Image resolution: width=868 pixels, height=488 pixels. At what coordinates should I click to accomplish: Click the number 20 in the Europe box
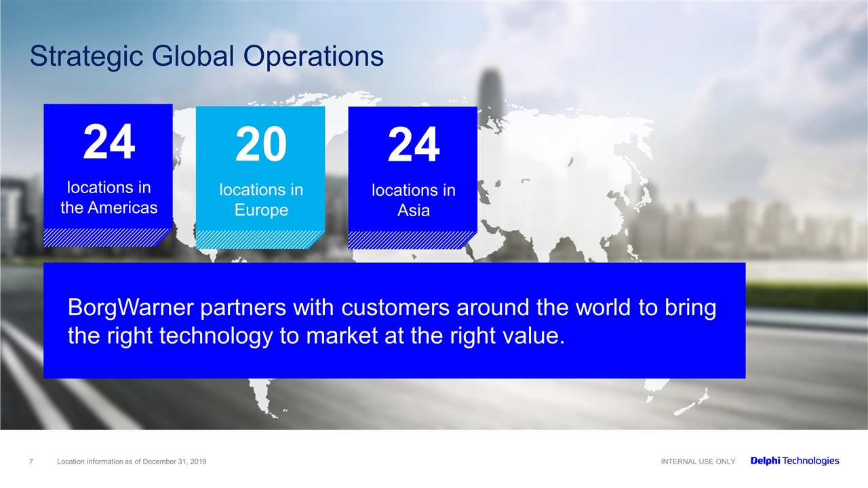pyautogui.click(x=261, y=146)
